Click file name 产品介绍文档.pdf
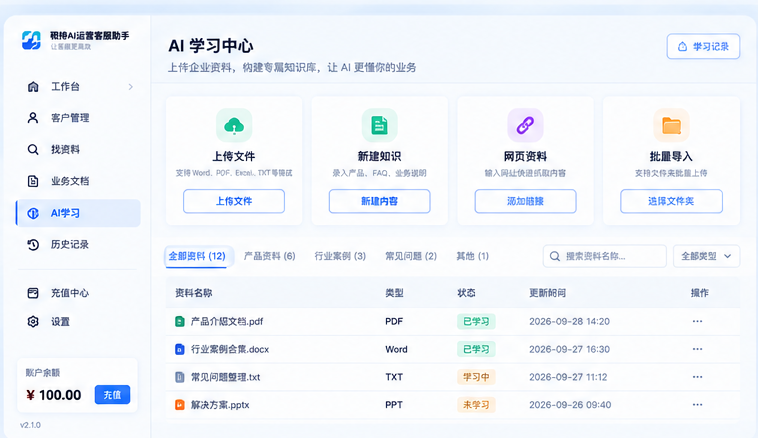Image resolution: width=758 pixels, height=438 pixels. 227,321
